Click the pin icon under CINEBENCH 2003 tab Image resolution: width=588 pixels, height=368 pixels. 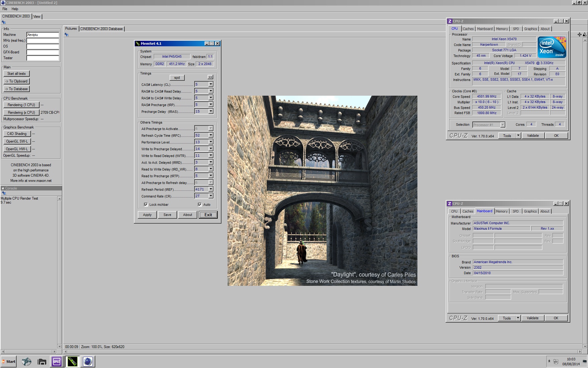point(4,22)
